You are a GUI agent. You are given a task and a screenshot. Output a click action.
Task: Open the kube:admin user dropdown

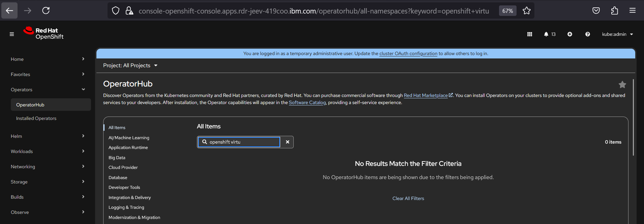tap(617, 34)
